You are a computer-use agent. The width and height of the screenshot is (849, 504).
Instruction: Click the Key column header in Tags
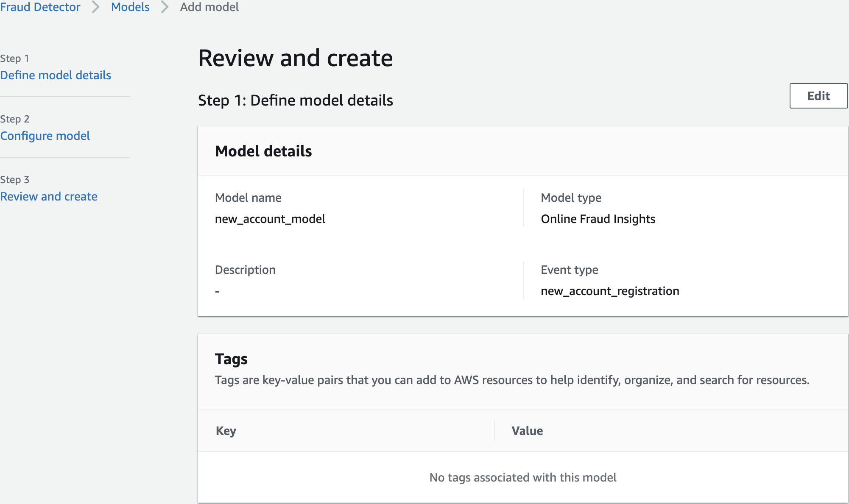[226, 431]
